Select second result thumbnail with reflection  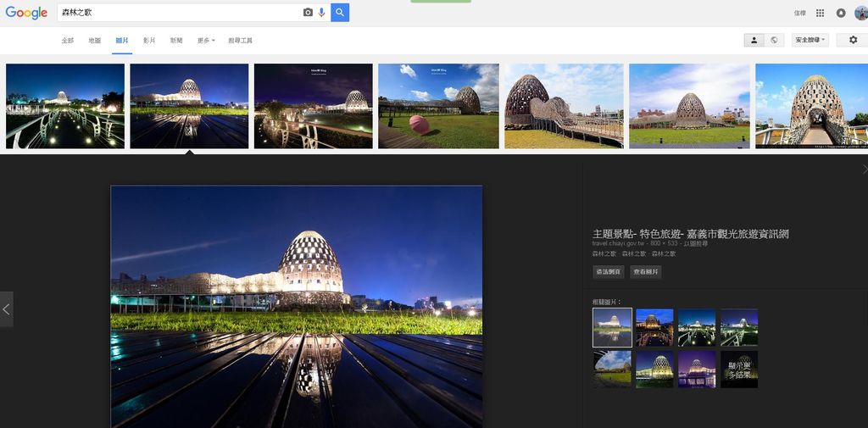(189, 106)
